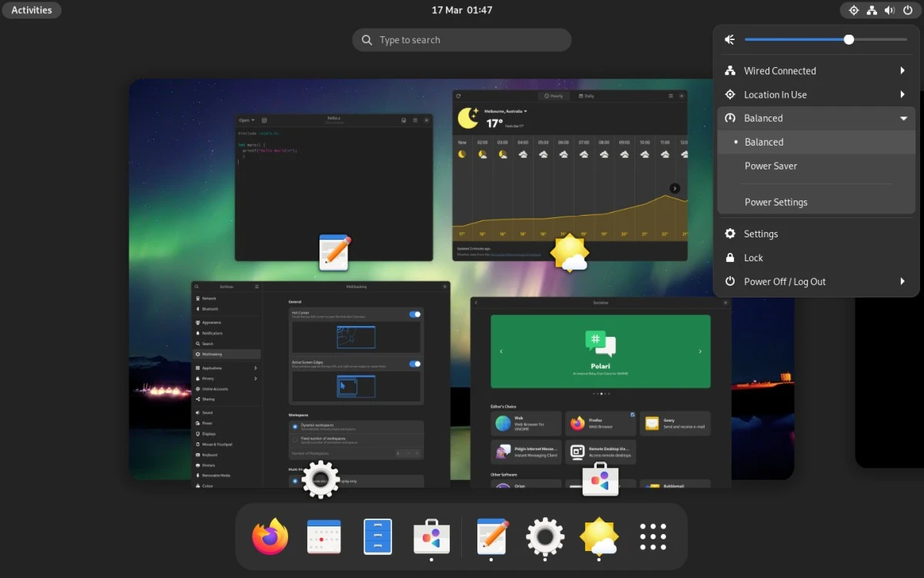Click the Type to search field

click(461, 39)
